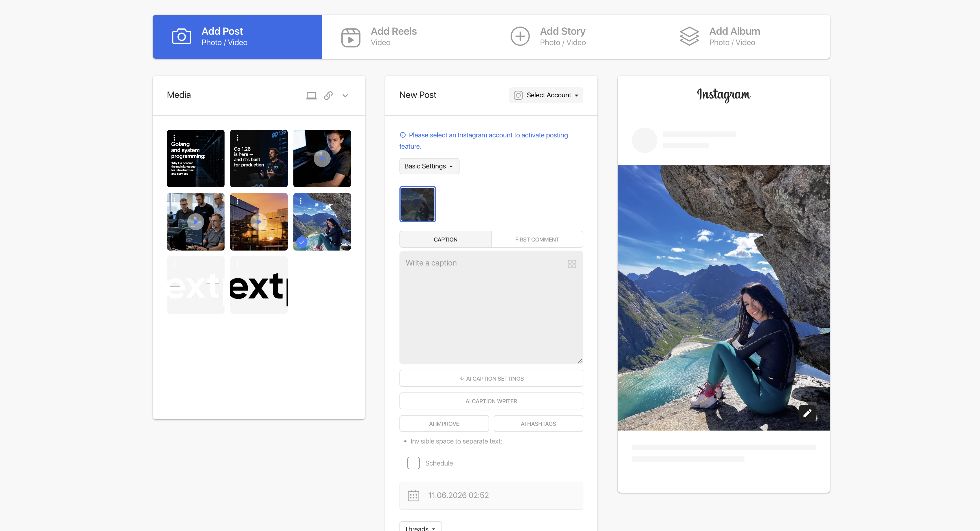Open the Add Story tab
Image resolution: width=980 pixels, height=531 pixels.
pos(576,36)
